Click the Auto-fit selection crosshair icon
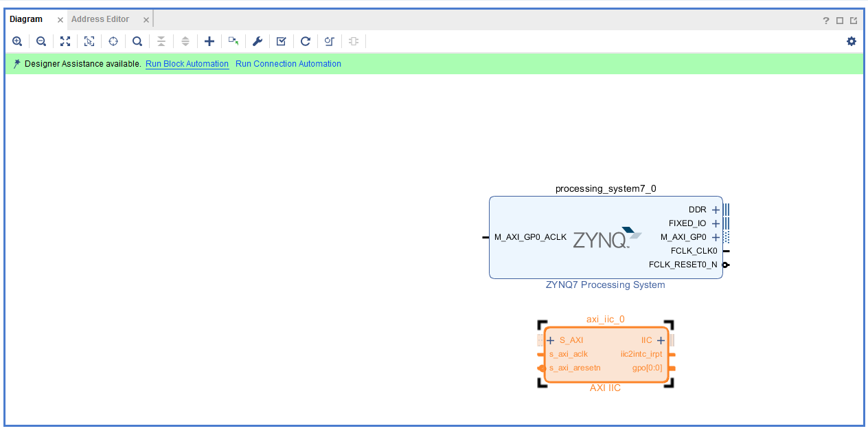Image resolution: width=868 pixels, height=433 pixels. click(x=113, y=41)
